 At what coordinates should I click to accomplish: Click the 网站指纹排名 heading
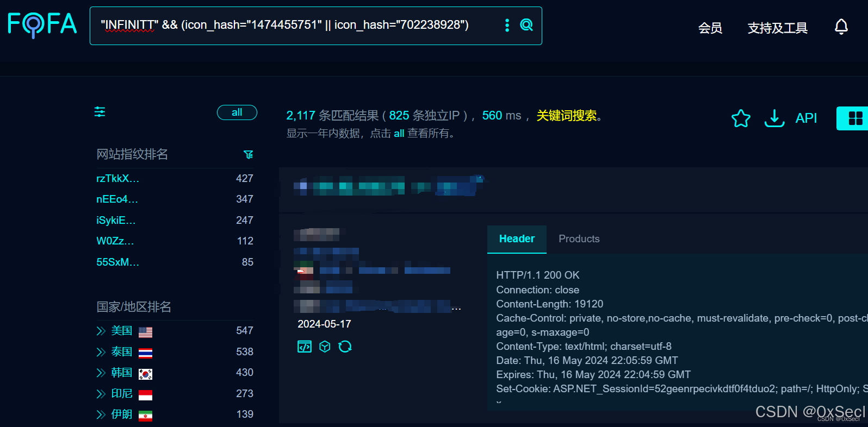(132, 154)
